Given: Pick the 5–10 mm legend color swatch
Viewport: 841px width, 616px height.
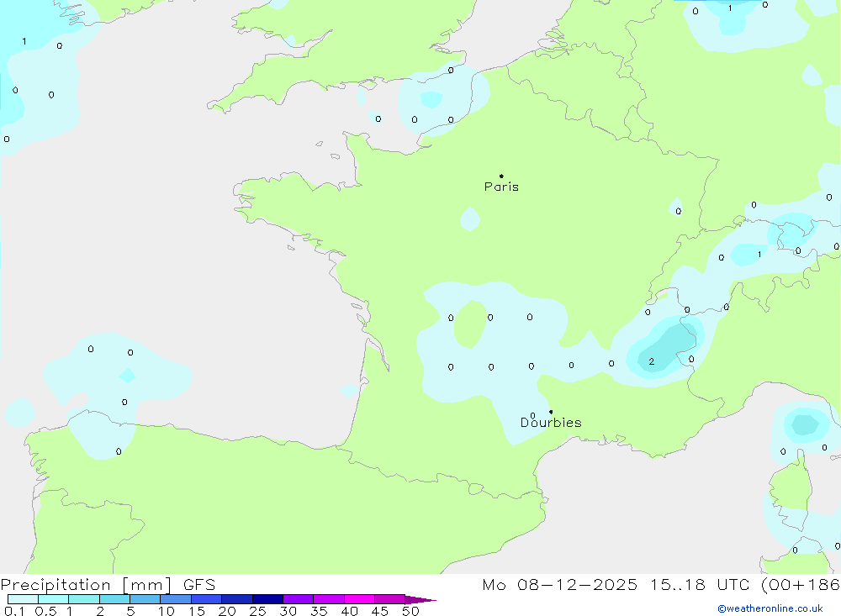Looking at the screenshot, I should pos(145,599).
